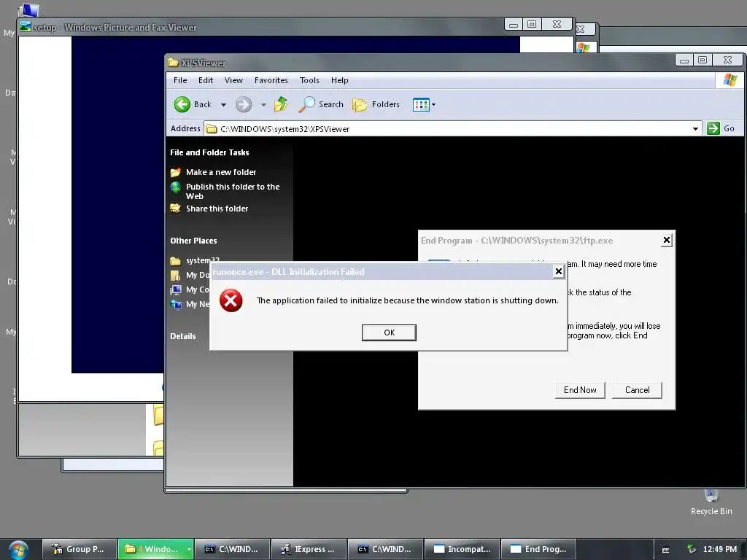Minimize the XPSViewer window
Image resolution: width=747 pixels, height=560 pixels.
click(684, 60)
